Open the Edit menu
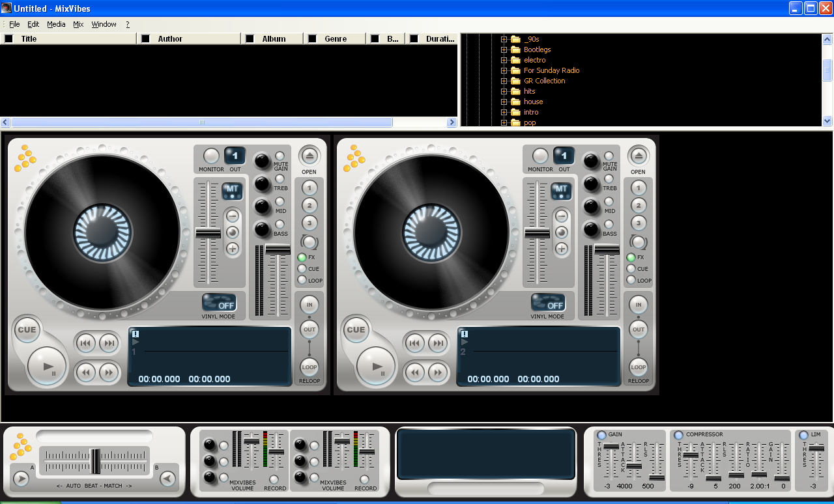The image size is (834, 504). (33, 24)
